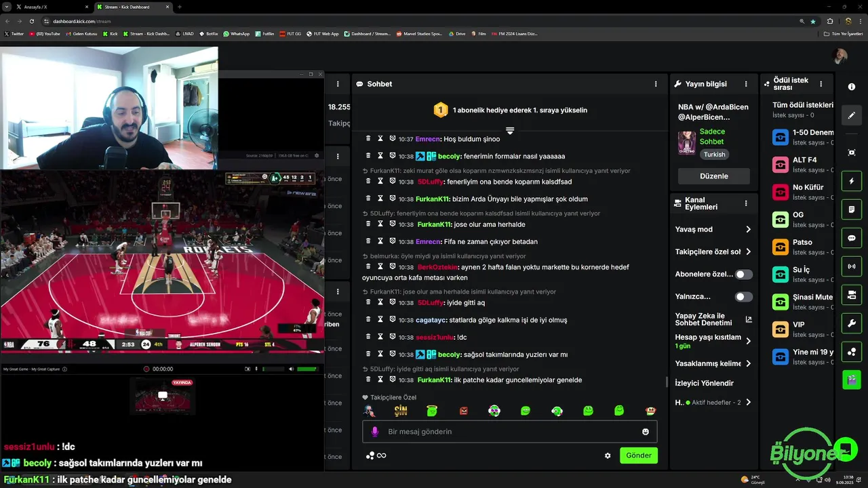Open İzleyici Yönlendir option

pos(705,383)
